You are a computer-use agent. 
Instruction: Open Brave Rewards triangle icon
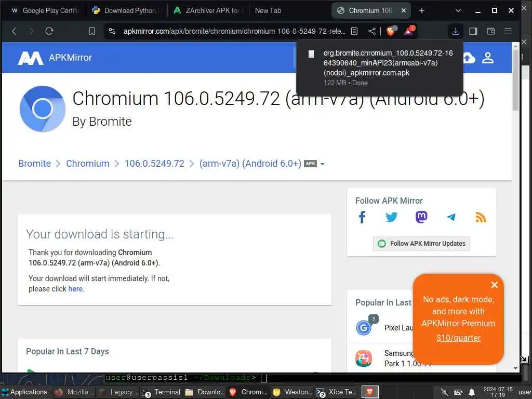point(409,31)
